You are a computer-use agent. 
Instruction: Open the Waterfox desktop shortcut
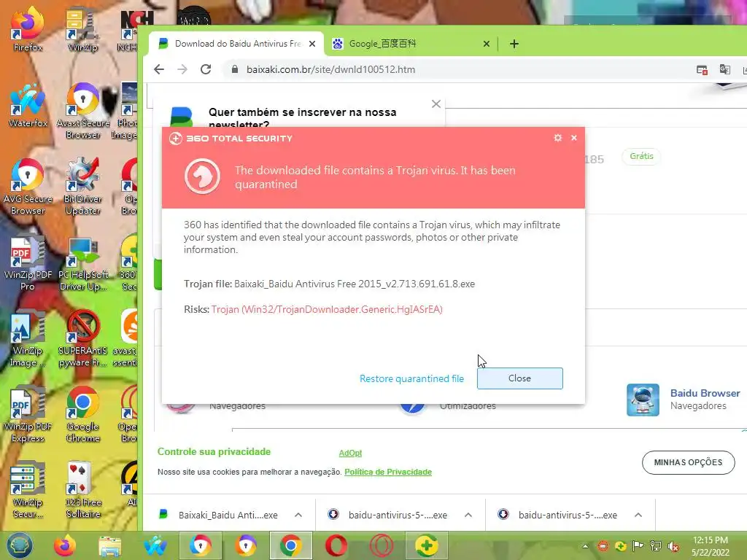(x=28, y=106)
